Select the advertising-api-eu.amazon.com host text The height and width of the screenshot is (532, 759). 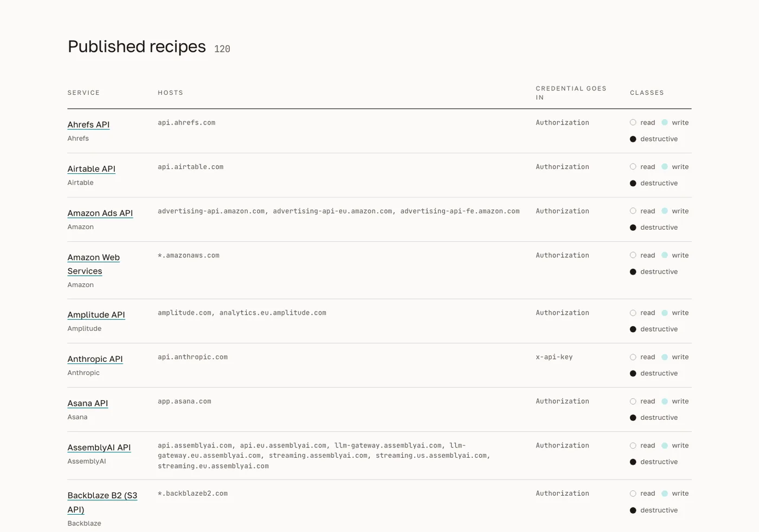332,211
